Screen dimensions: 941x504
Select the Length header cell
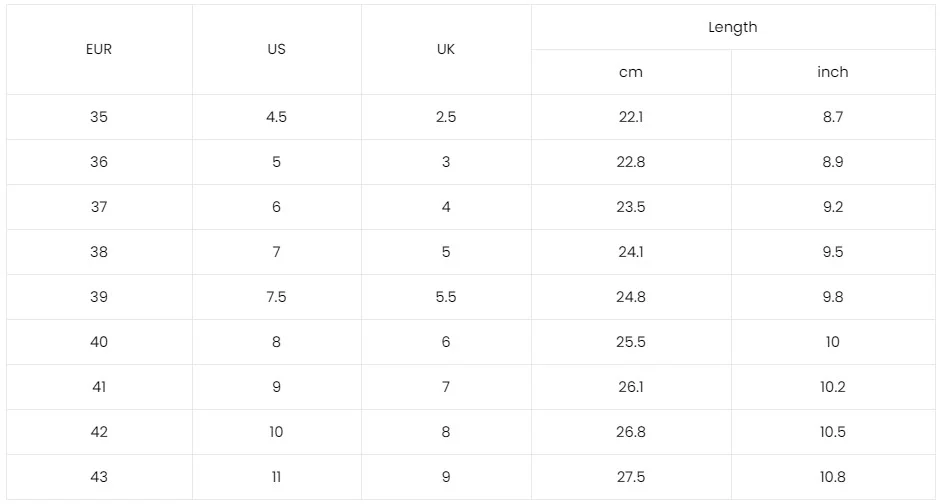pos(732,27)
